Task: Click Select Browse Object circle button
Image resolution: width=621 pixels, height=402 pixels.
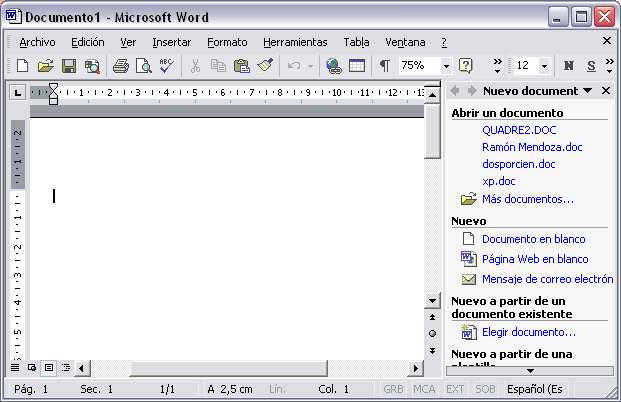Action: 432,333
